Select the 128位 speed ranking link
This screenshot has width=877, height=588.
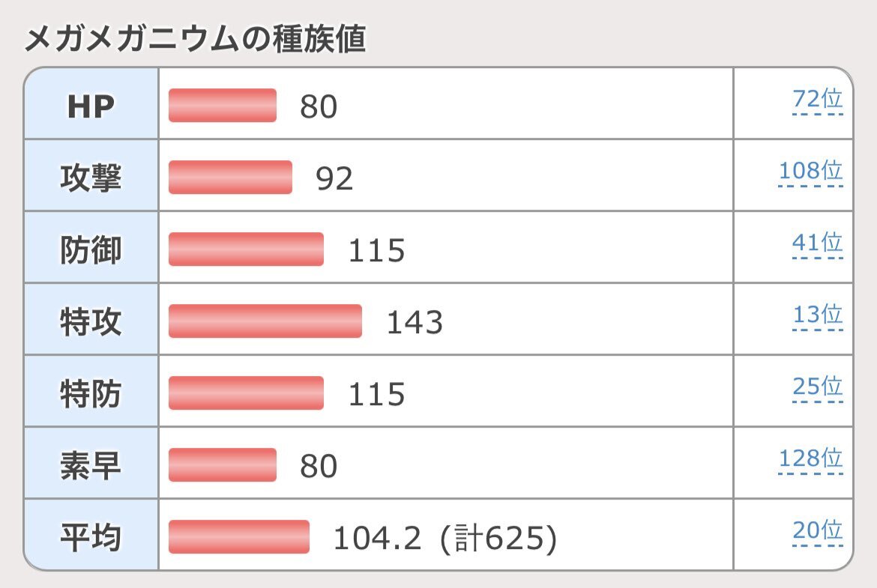810,459
